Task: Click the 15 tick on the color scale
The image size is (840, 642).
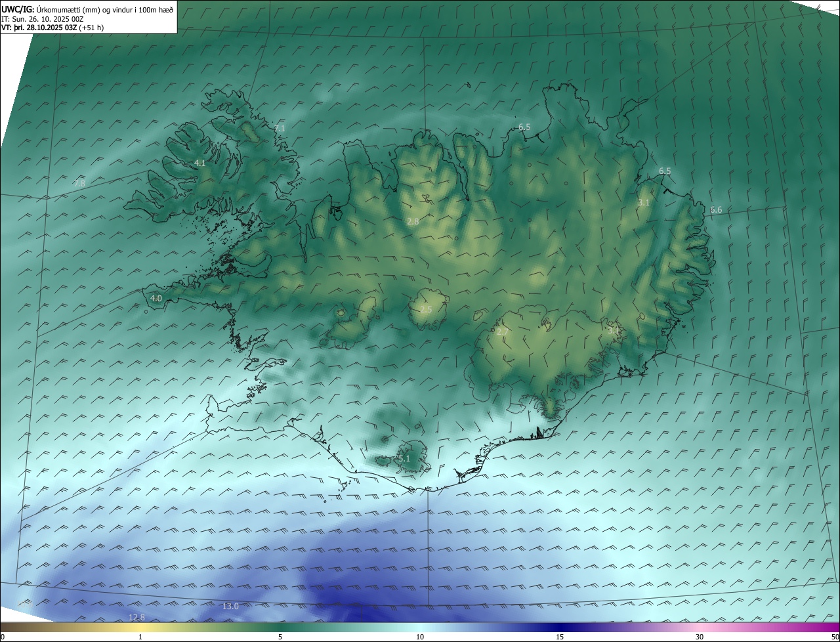Action: [x=560, y=637]
